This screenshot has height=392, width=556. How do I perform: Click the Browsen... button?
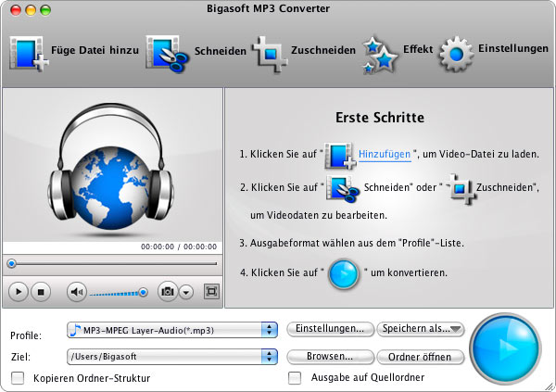(x=330, y=357)
